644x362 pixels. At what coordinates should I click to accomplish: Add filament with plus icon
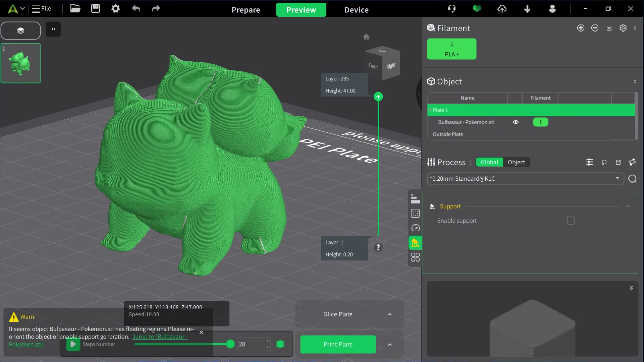pos(581,28)
